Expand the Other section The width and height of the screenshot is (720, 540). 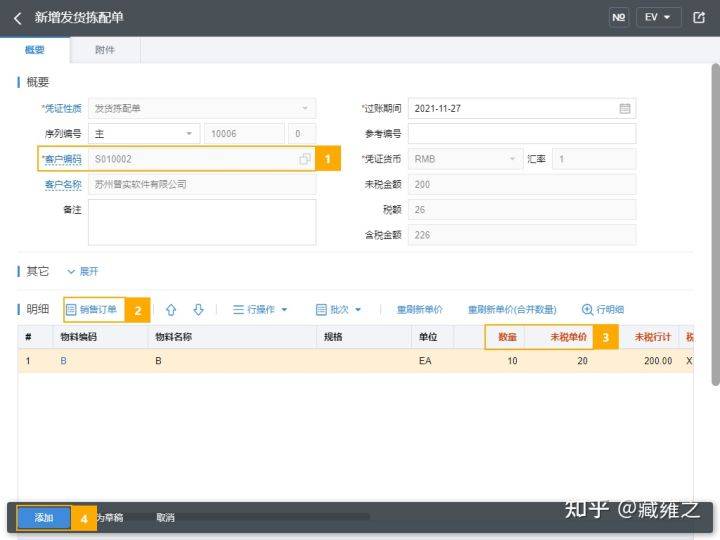point(82,271)
